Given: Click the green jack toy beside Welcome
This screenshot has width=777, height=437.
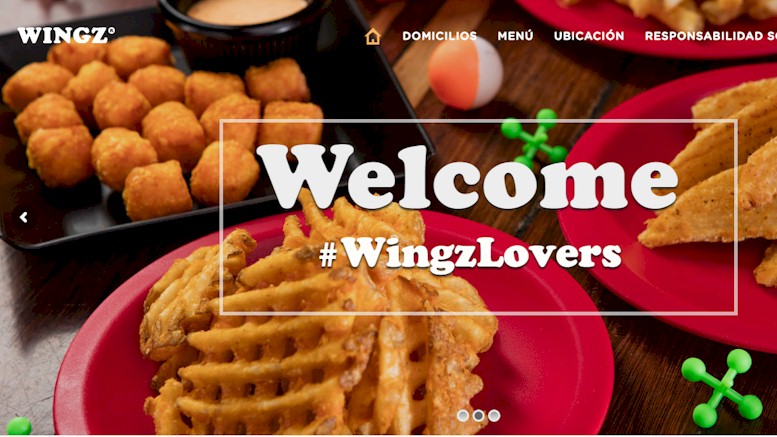Looking at the screenshot, I should pos(534,139).
